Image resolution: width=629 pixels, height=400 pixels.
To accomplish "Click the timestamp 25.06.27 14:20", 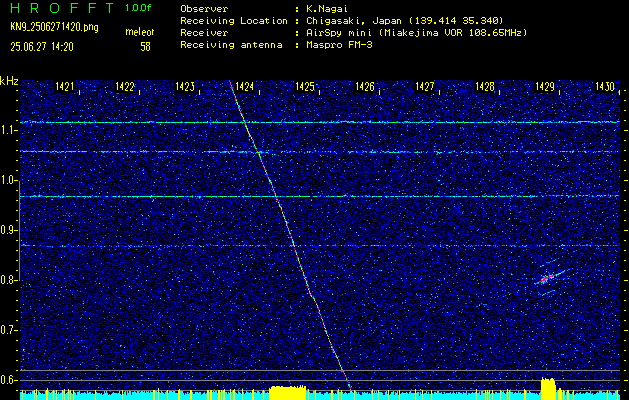I will [x=42, y=47].
